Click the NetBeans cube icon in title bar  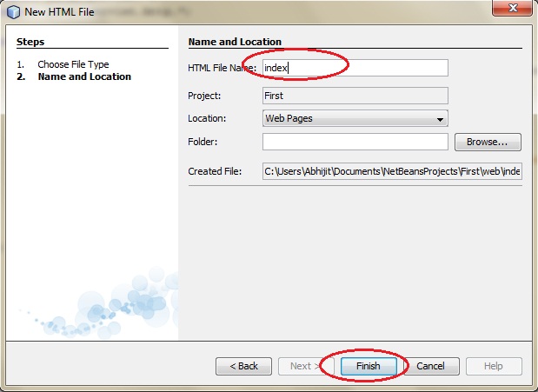click(x=13, y=12)
